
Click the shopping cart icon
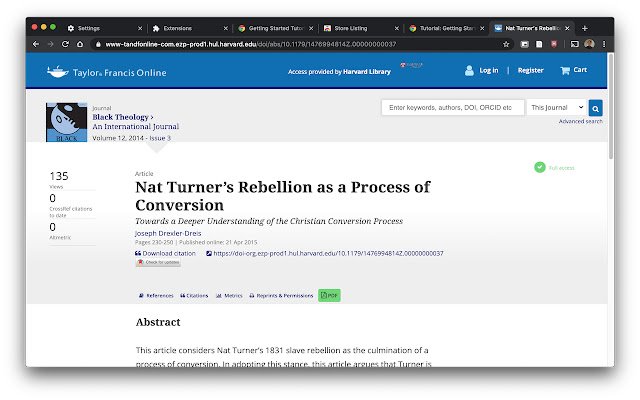coord(565,70)
